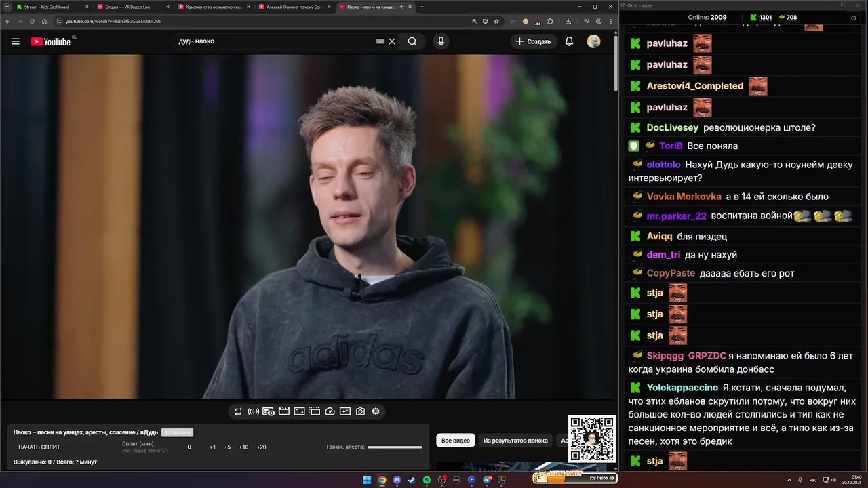The height and width of the screenshot is (488, 868).
Task: Take a screenshot with the camera icon
Action: [x=361, y=411]
